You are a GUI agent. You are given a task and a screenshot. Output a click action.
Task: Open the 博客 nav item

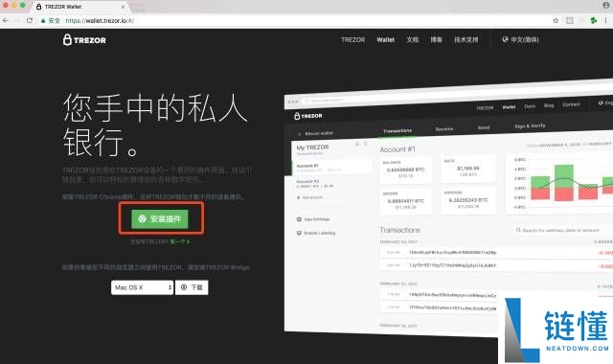click(437, 40)
